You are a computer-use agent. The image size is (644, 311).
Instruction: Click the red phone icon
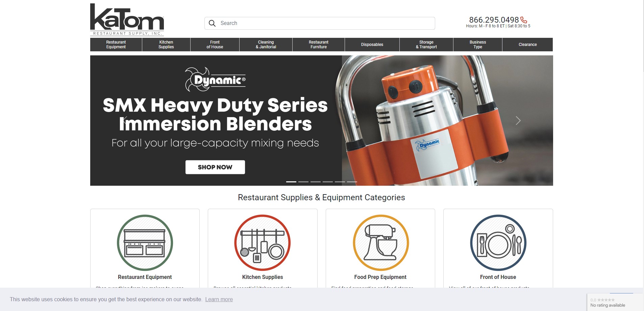click(524, 20)
